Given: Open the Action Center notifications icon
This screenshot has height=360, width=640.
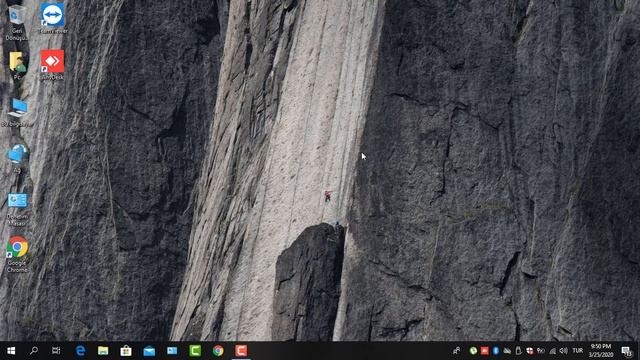Looking at the screenshot, I should pyautogui.click(x=627, y=351).
